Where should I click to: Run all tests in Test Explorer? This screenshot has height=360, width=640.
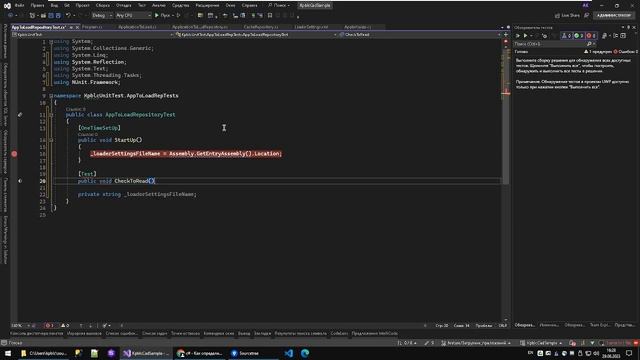point(518,36)
